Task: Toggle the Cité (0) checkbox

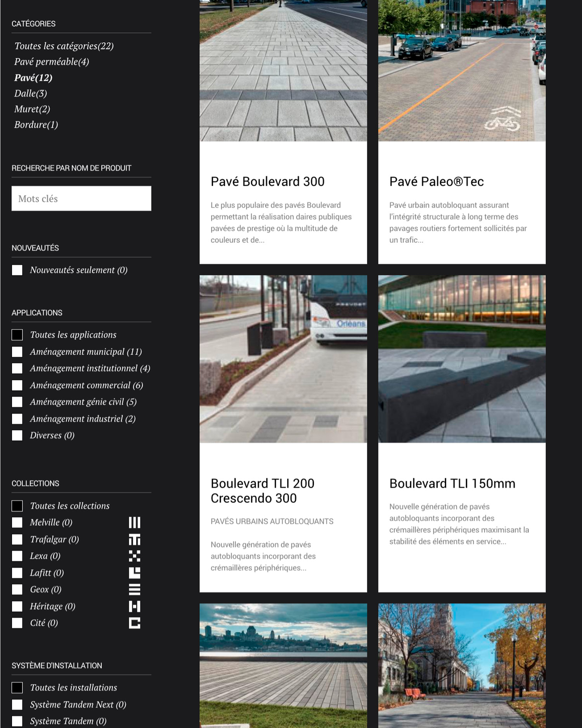Action: point(17,623)
